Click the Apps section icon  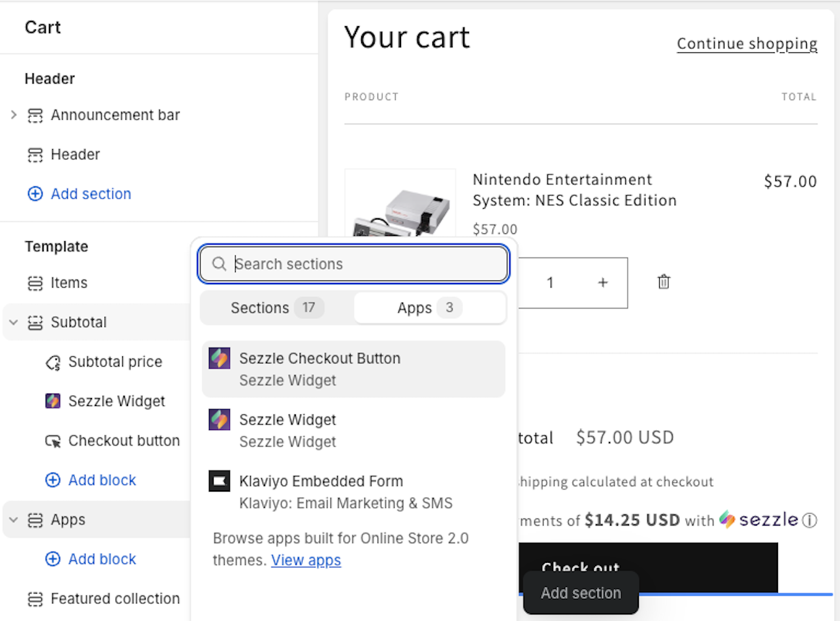[35, 520]
